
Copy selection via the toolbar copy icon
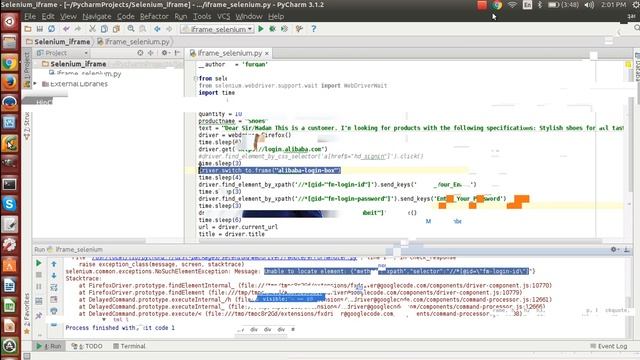pos(104,29)
